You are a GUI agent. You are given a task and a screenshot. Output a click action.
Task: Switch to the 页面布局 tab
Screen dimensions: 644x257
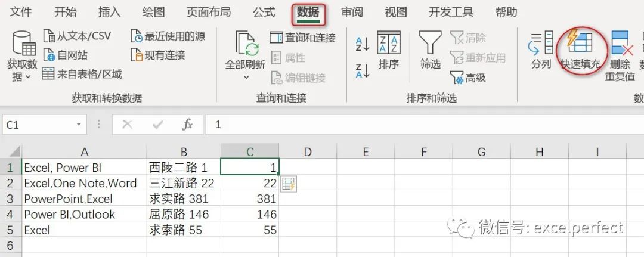coord(209,12)
